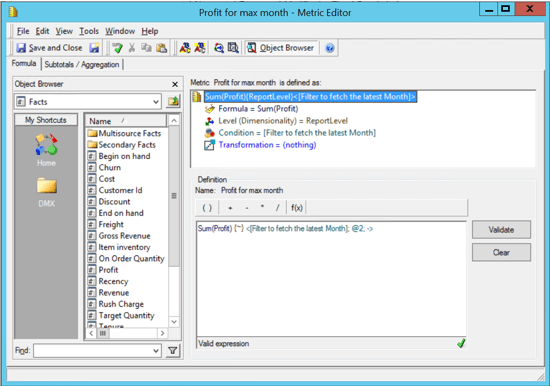Insert parentheses with the ( ) button

[207, 208]
